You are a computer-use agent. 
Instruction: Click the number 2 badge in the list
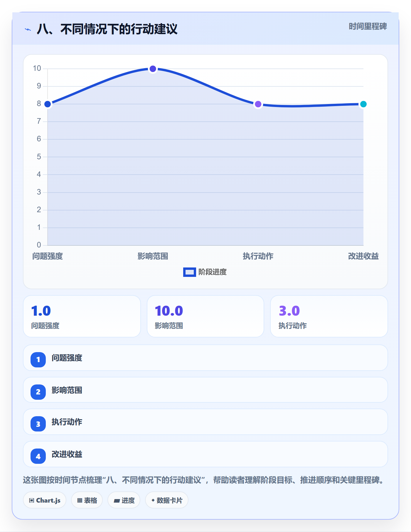click(x=38, y=392)
